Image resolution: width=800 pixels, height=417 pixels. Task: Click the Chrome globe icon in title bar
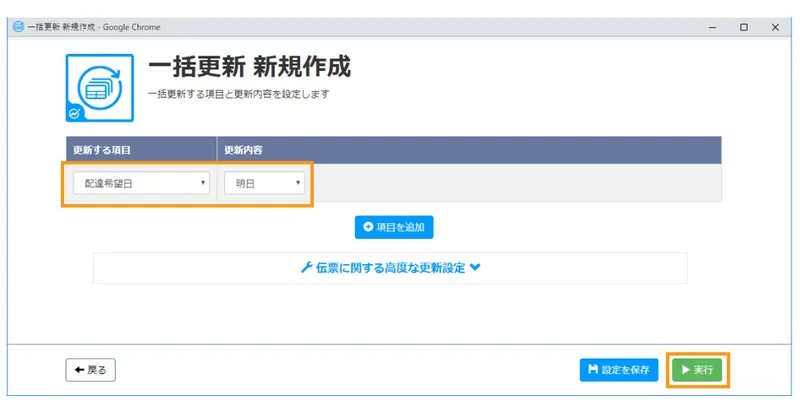[x=18, y=27]
